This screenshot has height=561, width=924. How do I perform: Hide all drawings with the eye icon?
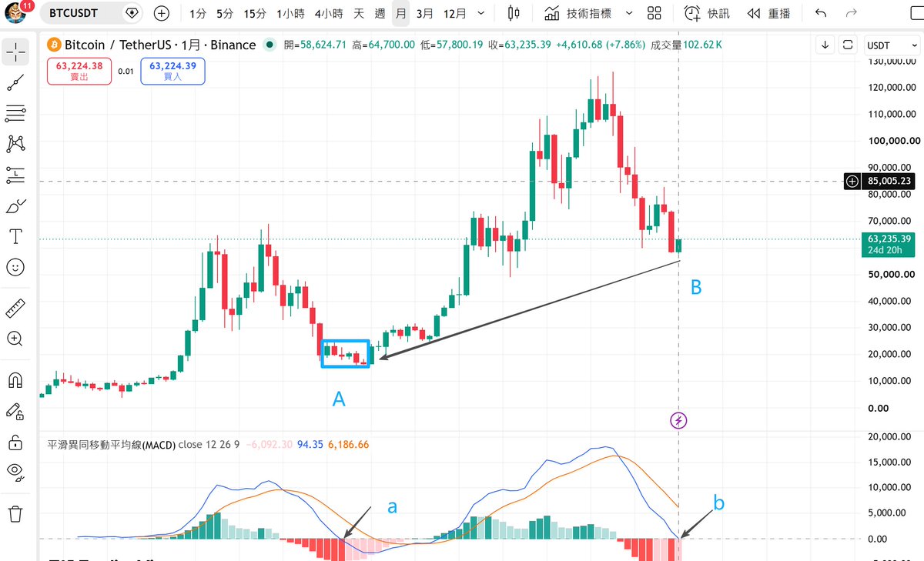15,471
